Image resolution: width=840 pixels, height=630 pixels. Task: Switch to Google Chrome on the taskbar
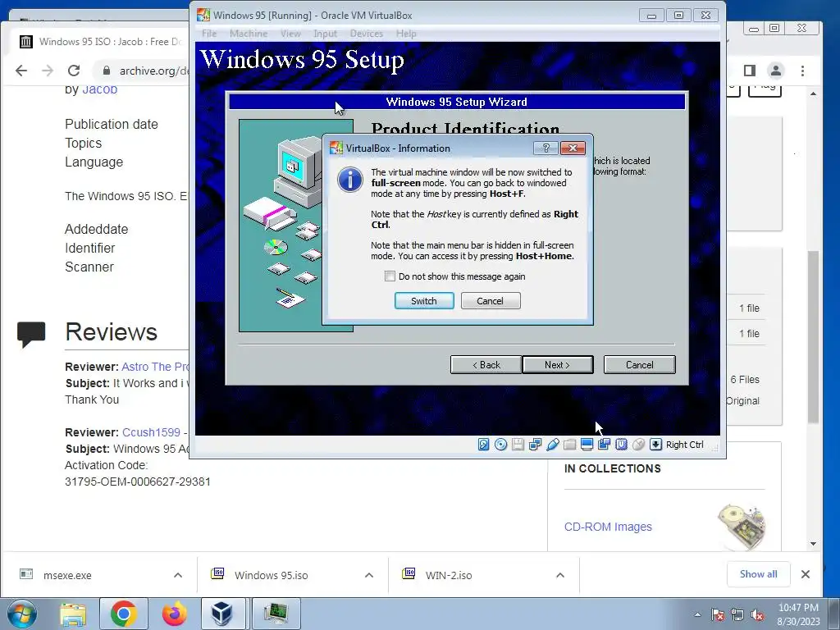(x=124, y=614)
